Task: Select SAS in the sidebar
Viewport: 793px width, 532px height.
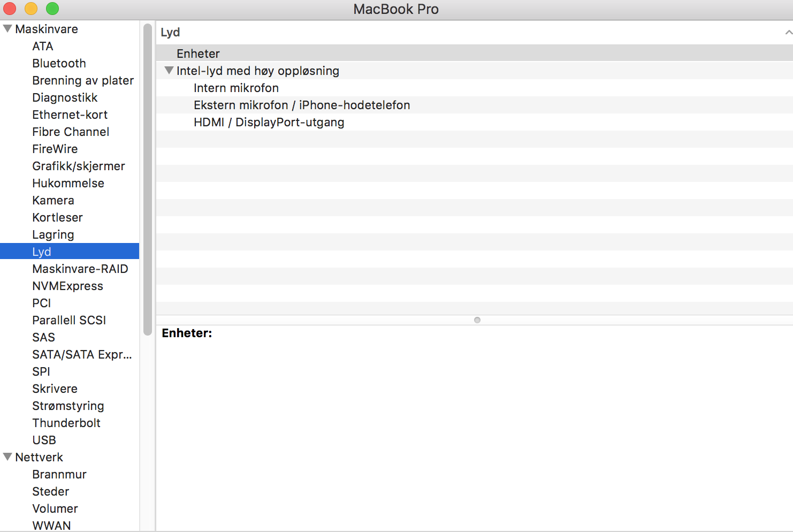Action: point(43,337)
